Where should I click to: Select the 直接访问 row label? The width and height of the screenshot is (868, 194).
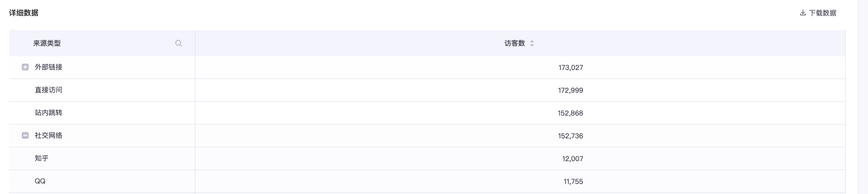49,90
